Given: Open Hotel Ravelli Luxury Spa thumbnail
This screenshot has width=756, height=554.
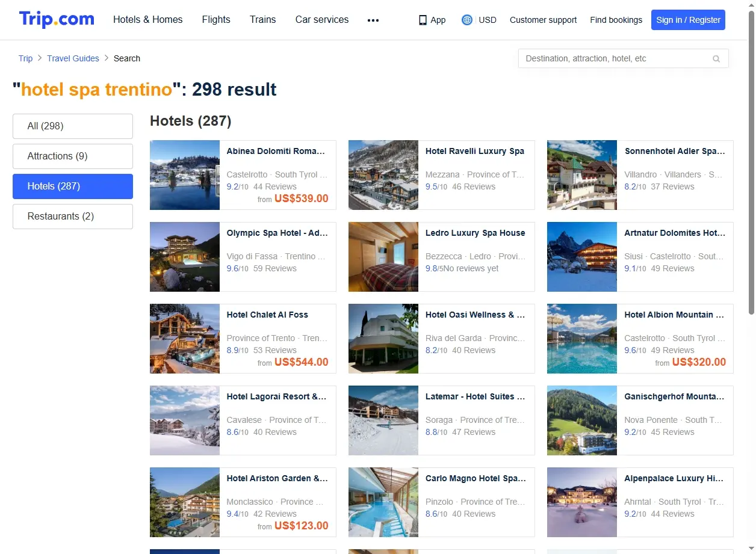Looking at the screenshot, I should (x=383, y=175).
